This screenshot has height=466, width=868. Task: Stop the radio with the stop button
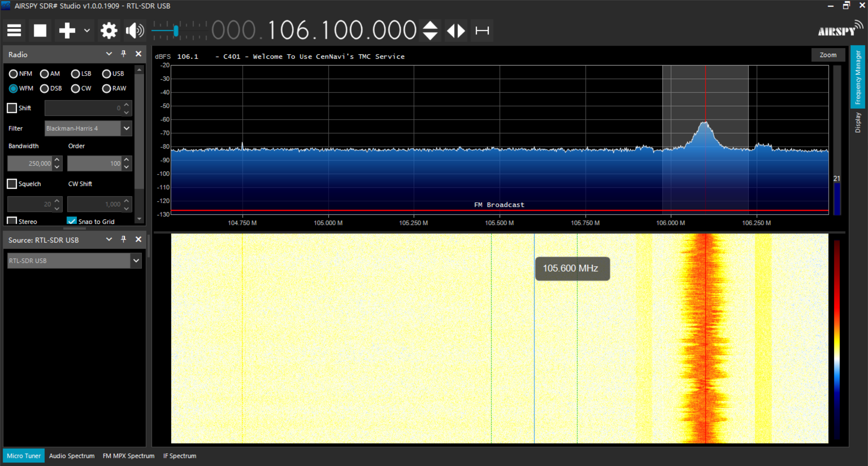coord(40,30)
